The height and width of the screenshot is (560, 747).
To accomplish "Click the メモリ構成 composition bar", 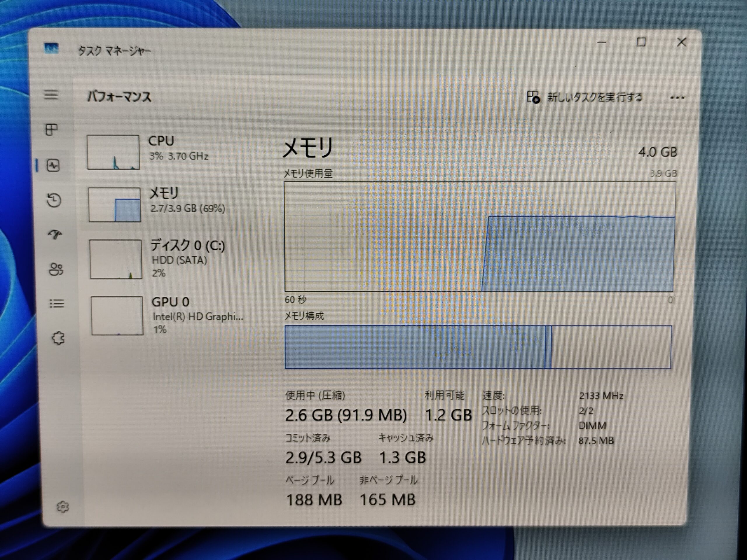I will [478, 347].
